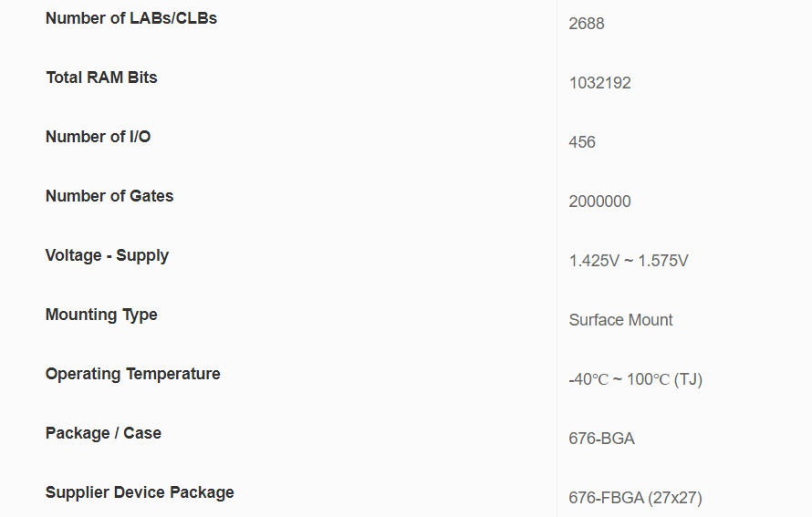This screenshot has height=517, width=812.
Task: Select the 2688 LABs value
Action: 587,24
